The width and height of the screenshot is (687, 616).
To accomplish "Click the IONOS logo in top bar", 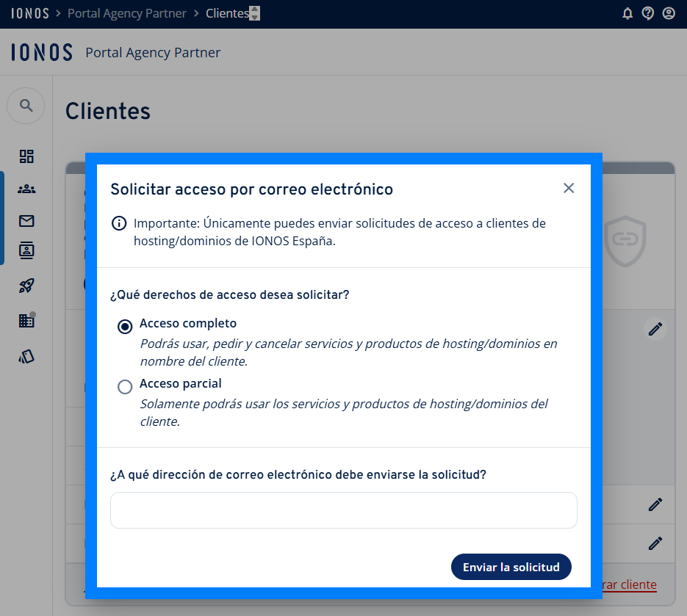I will 30,13.
